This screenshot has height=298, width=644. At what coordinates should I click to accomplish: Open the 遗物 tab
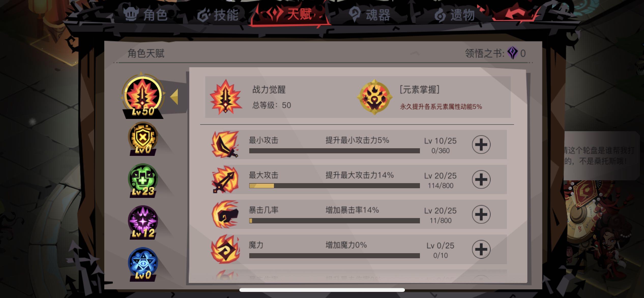pyautogui.click(x=455, y=15)
